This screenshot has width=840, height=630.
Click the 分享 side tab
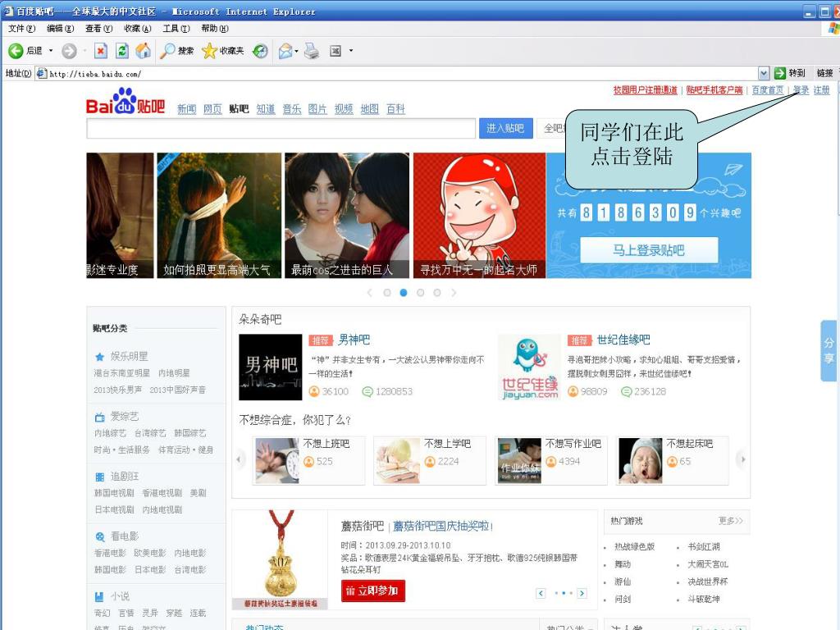(829, 351)
